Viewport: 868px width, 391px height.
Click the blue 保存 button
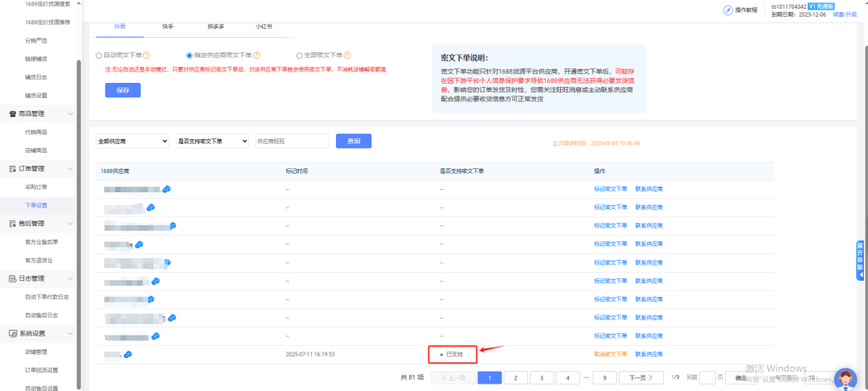pyautogui.click(x=122, y=90)
